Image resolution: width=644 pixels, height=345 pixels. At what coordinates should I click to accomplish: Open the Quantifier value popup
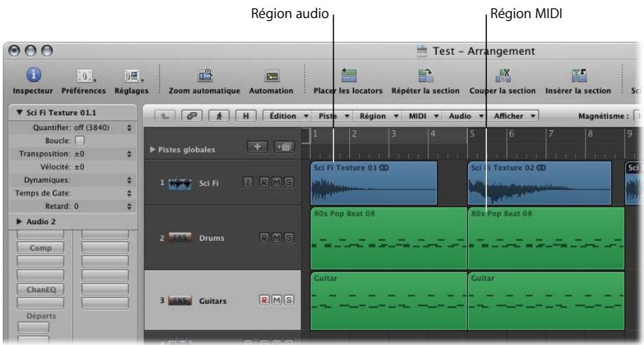129,128
